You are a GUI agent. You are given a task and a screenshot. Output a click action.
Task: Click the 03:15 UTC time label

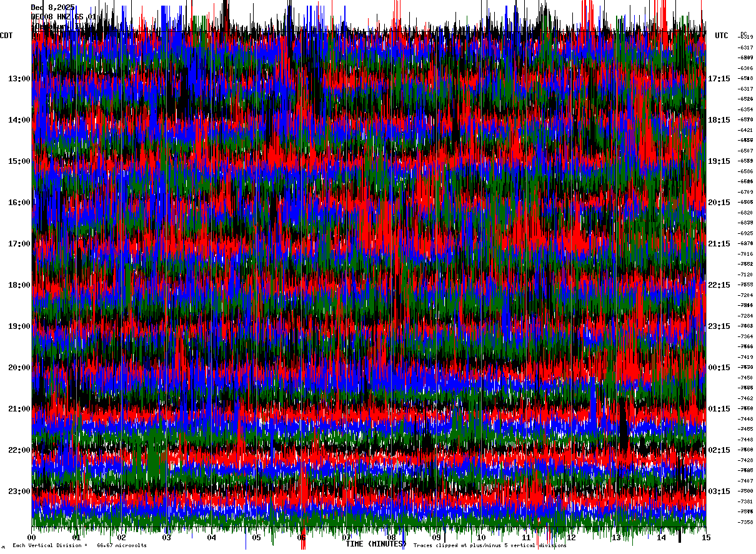tap(719, 491)
